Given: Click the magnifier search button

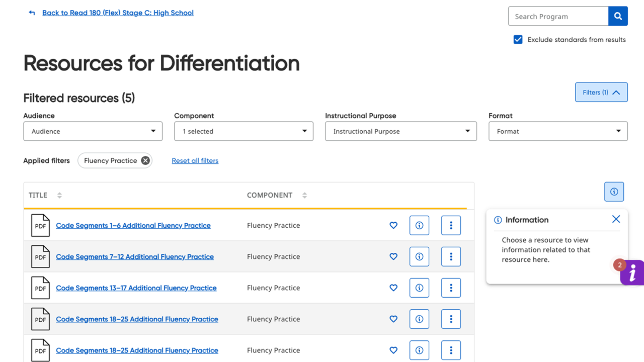Looking at the screenshot, I should (x=618, y=16).
